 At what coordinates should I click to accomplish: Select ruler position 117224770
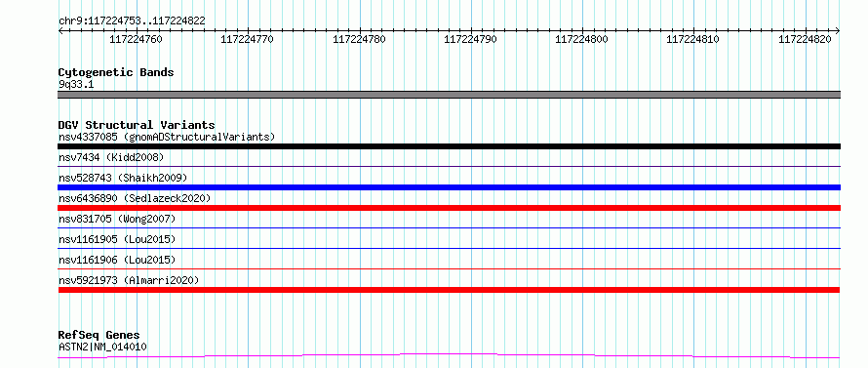(x=247, y=39)
